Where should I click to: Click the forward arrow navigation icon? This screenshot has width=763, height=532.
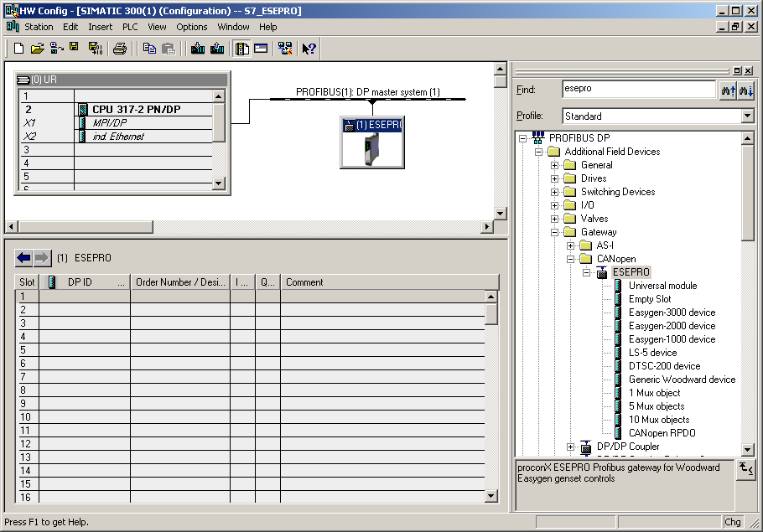click(42, 258)
